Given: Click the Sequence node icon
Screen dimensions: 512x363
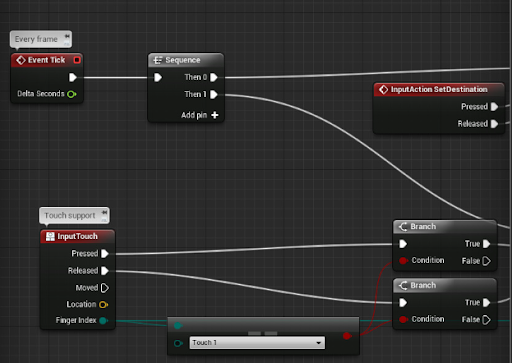Looking at the screenshot, I should pos(157,60).
